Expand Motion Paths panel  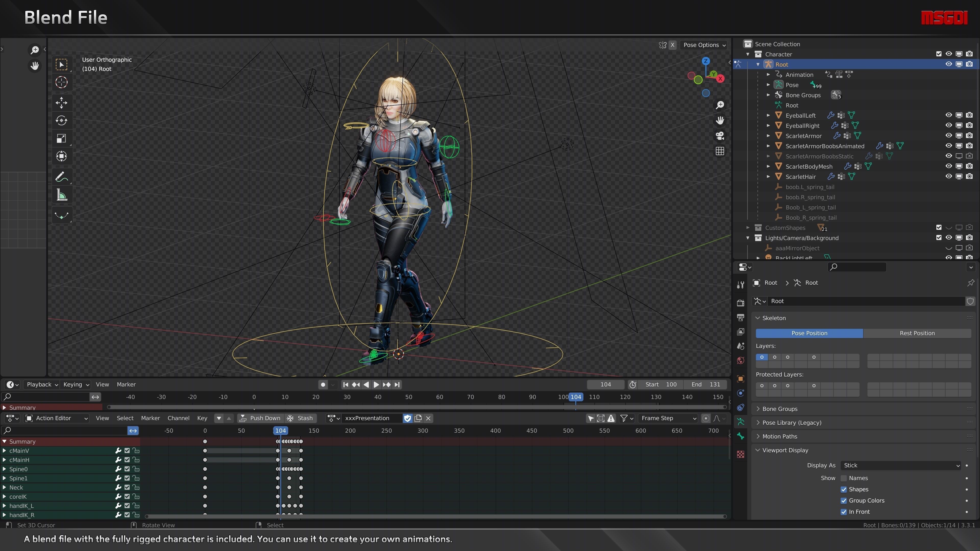(x=779, y=436)
